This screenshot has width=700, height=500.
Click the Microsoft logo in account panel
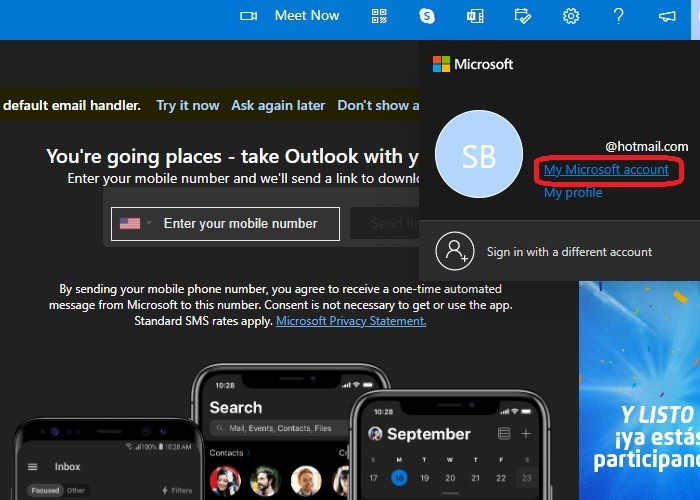point(473,64)
